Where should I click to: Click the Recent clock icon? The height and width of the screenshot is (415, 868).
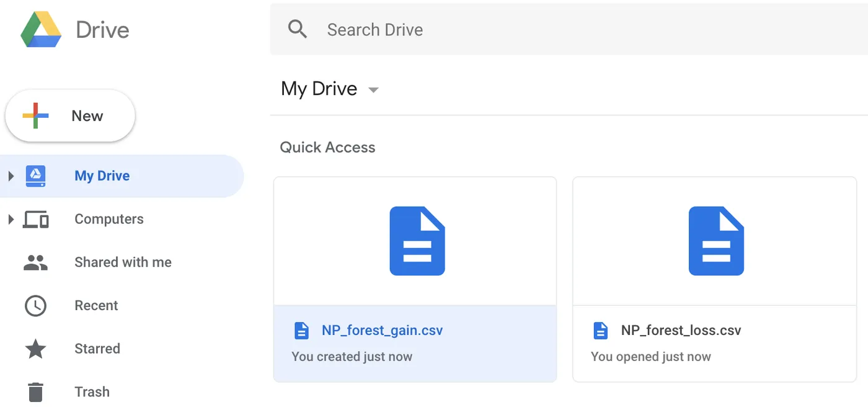click(35, 306)
